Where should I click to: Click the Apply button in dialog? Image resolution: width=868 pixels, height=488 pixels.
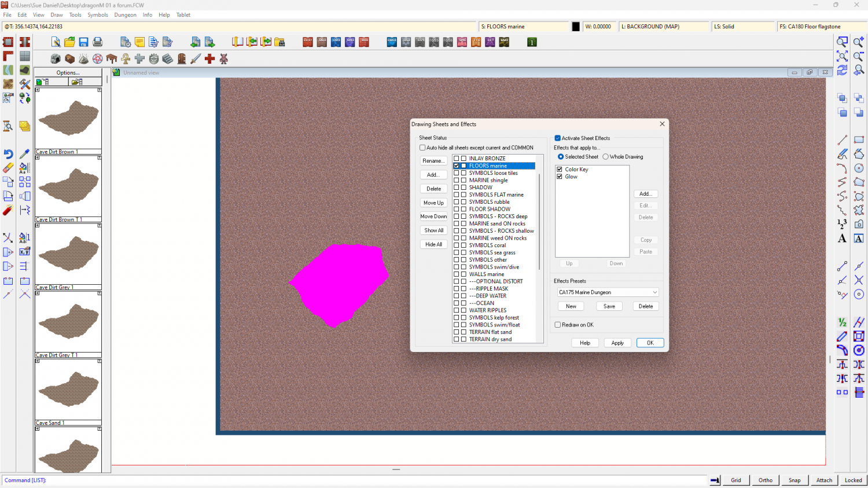click(x=617, y=343)
